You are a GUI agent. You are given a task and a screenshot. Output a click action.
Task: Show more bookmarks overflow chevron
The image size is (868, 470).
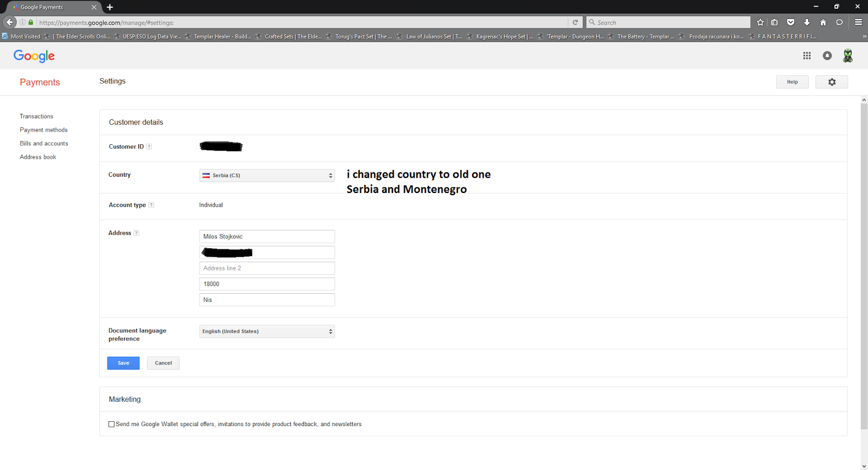(x=864, y=36)
